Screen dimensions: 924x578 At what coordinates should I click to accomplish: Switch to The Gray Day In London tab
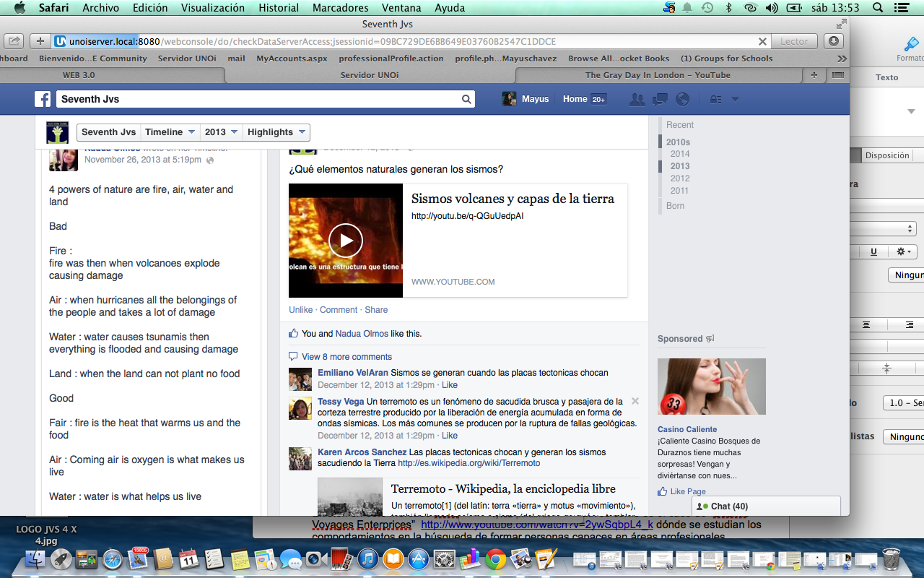[x=658, y=75]
